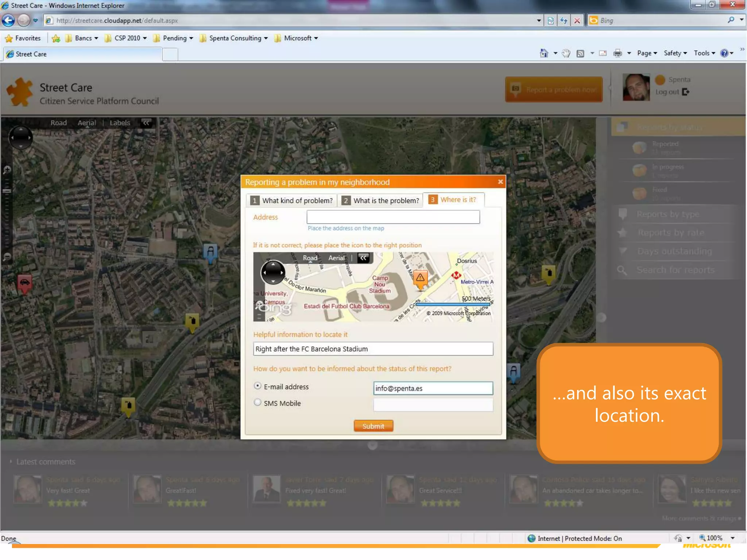
Task: Click the Metro station icon on mini map
Action: [x=456, y=275]
